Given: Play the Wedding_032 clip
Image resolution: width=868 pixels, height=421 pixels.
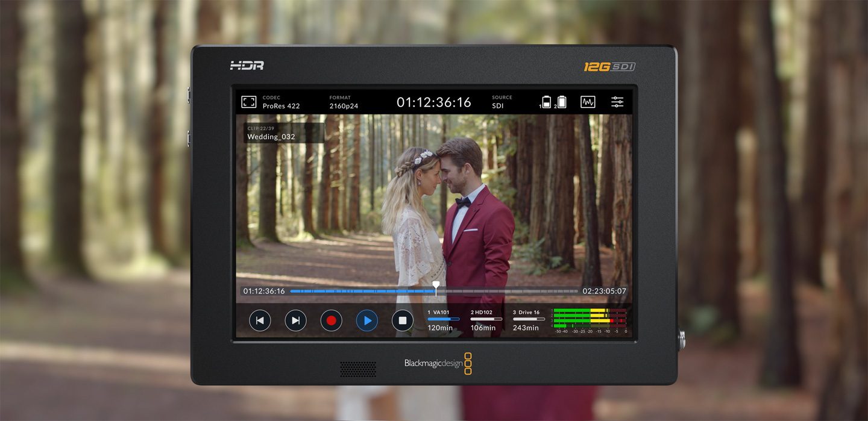Looking at the screenshot, I should click(366, 320).
